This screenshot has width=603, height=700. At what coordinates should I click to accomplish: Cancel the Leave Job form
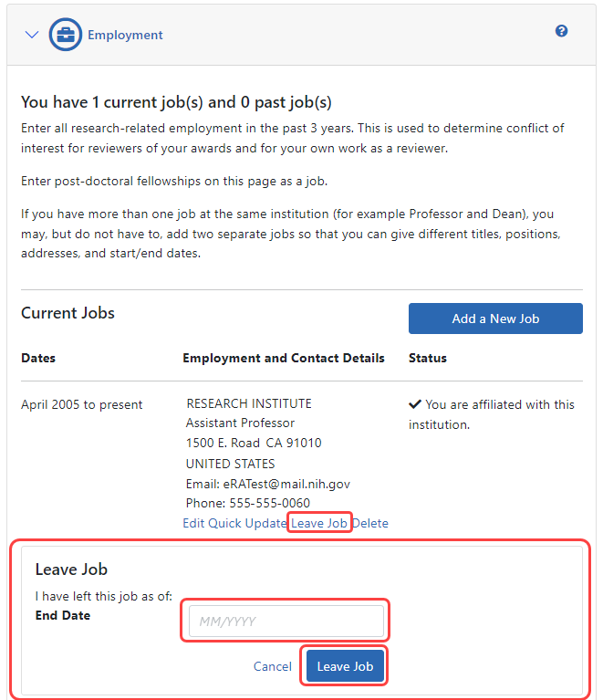[x=273, y=666]
